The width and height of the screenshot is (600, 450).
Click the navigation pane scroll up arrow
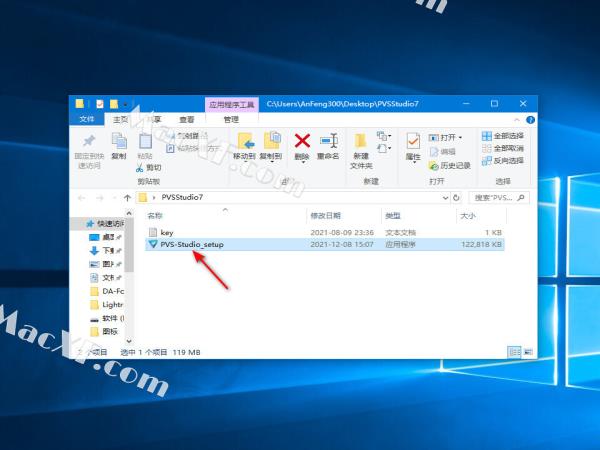[x=129, y=213]
